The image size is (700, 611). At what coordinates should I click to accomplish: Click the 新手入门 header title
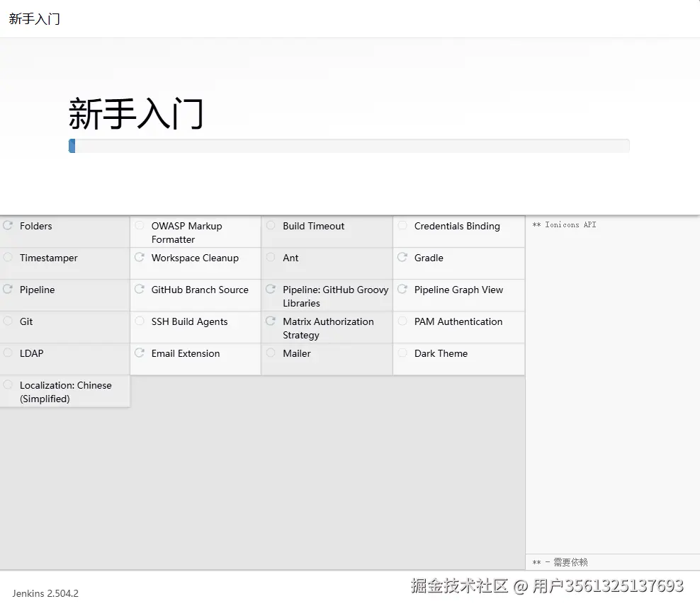135,111
